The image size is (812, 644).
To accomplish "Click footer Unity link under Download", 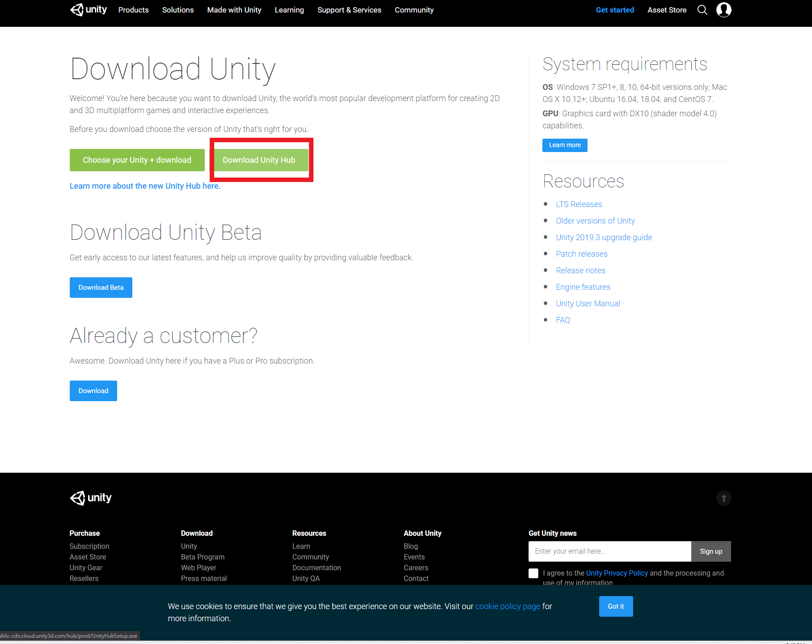I will tap(189, 547).
